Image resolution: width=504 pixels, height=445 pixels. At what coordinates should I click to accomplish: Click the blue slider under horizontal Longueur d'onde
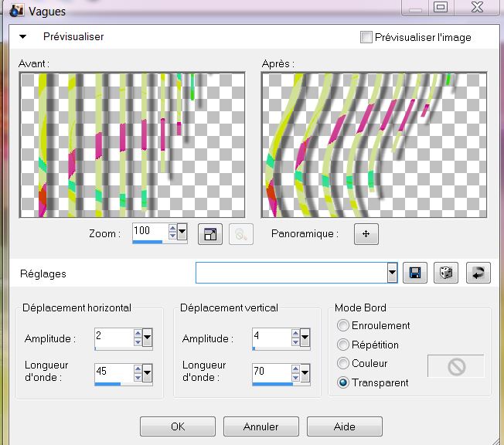click(x=107, y=384)
